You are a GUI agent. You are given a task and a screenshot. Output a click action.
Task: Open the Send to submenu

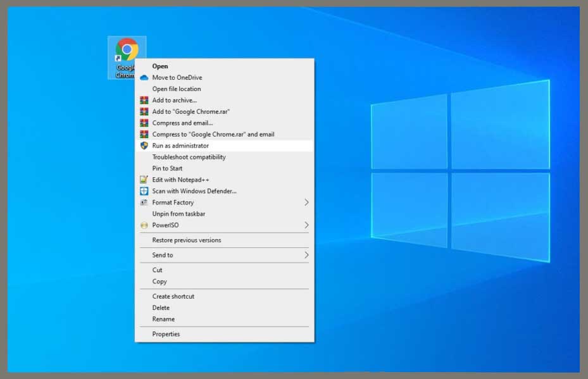[x=163, y=255]
